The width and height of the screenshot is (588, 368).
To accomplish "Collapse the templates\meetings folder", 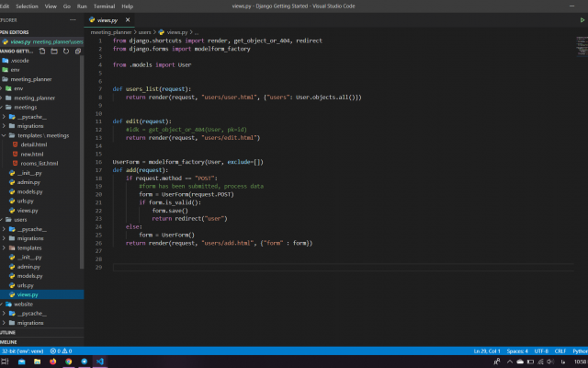I will click(x=42, y=135).
